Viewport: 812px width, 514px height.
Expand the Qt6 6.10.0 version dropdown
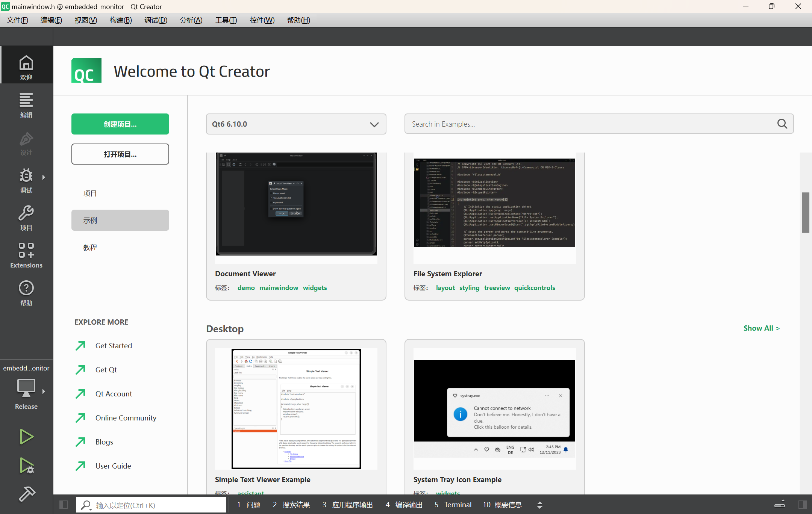pyautogui.click(x=296, y=124)
